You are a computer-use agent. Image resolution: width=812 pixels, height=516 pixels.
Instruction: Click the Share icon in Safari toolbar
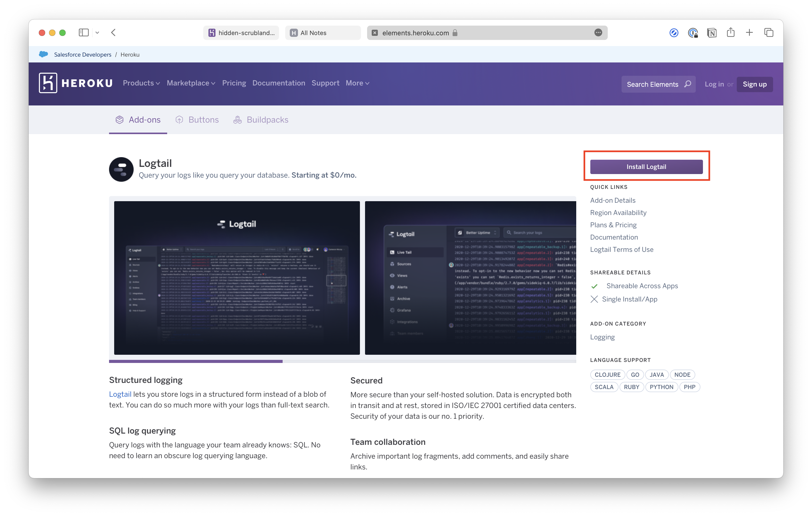(x=730, y=32)
